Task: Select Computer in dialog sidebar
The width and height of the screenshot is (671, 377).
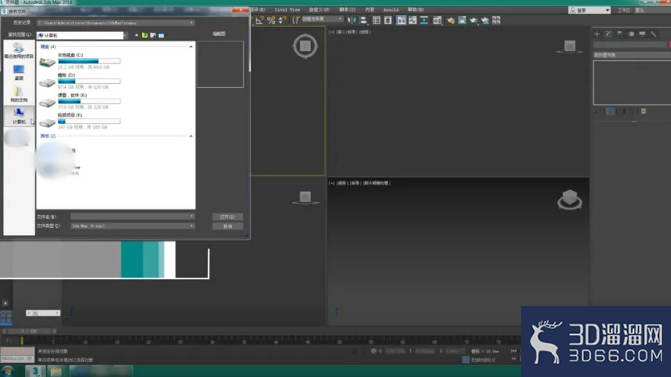Action: coord(19,116)
